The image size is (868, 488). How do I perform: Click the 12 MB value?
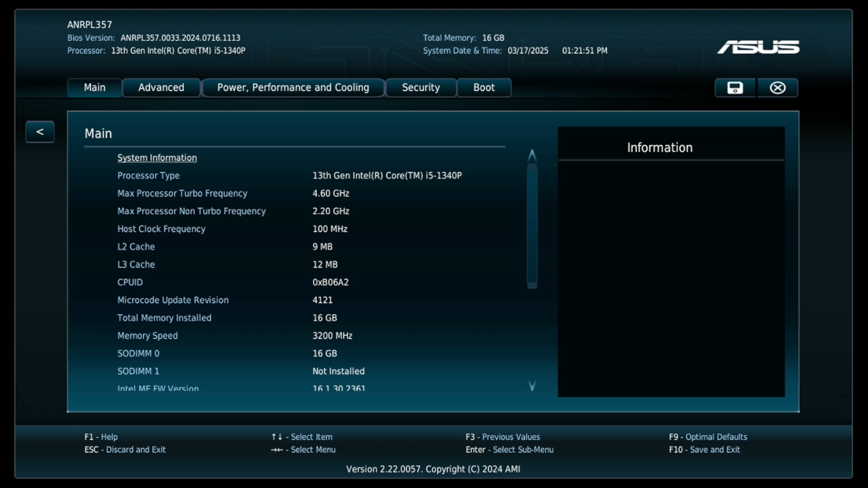pyautogui.click(x=325, y=265)
